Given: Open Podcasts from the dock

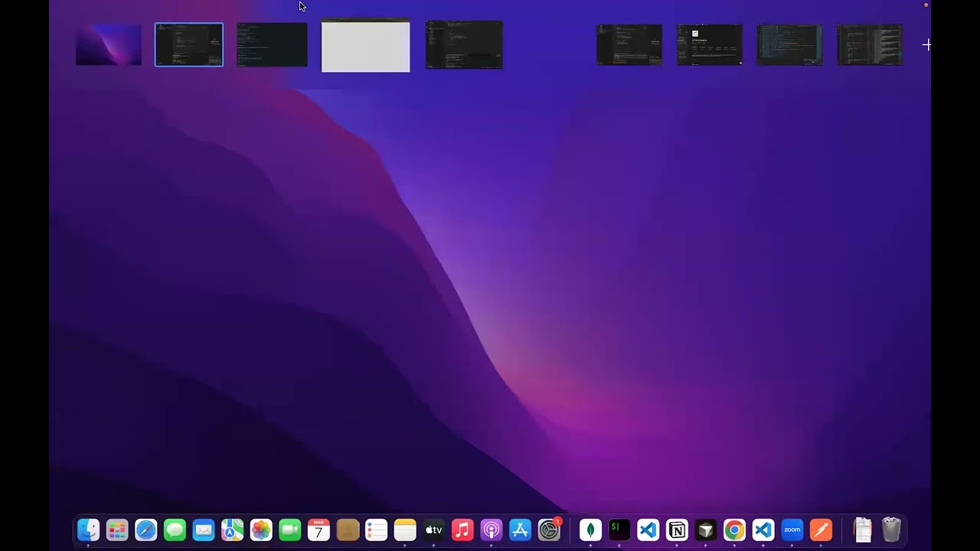Looking at the screenshot, I should coord(492,530).
